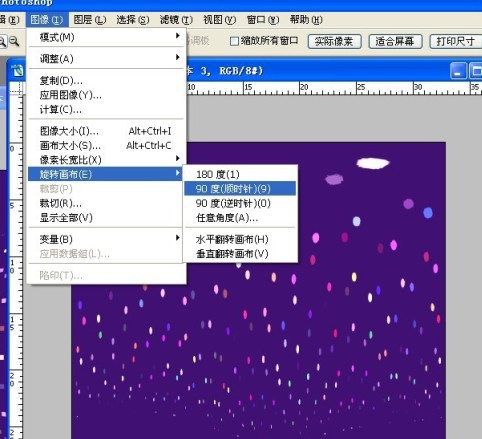The height and width of the screenshot is (439, 482).
Task: Open 画布大小(S)... dialog
Action: 106,145
